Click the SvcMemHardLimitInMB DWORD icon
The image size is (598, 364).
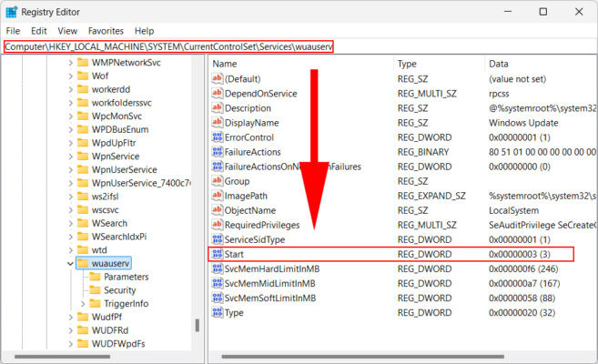[217, 268]
